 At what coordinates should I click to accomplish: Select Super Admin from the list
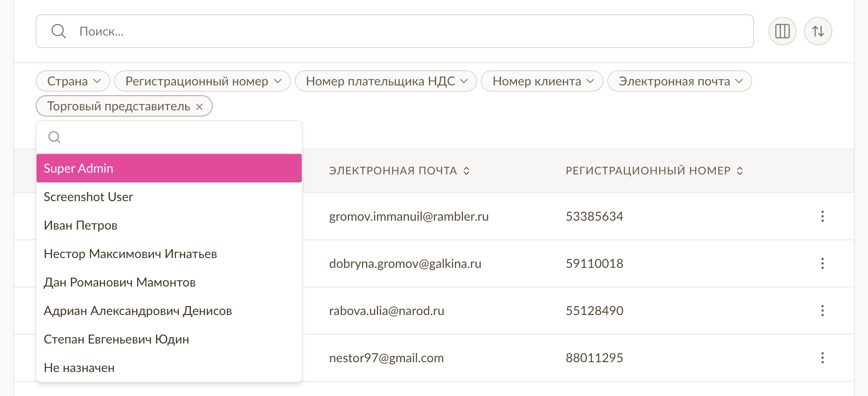click(x=169, y=168)
